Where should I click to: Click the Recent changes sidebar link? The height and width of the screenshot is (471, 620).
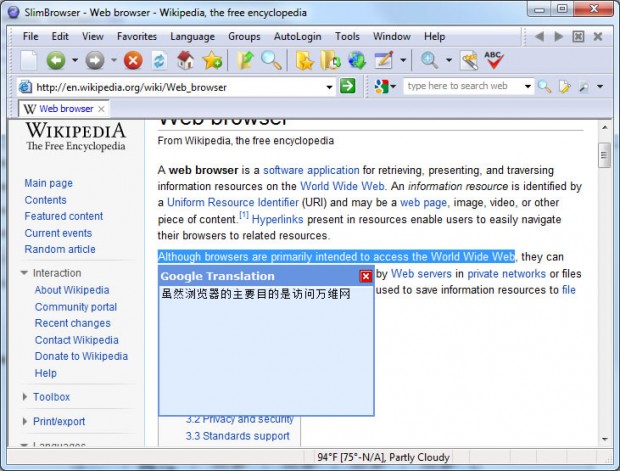click(x=72, y=323)
